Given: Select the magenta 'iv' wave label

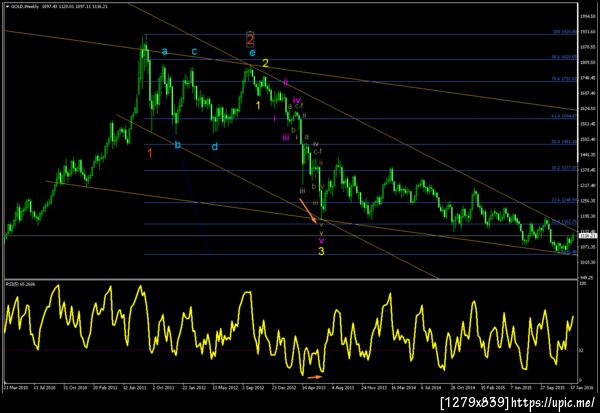Looking at the screenshot, I should [297, 100].
